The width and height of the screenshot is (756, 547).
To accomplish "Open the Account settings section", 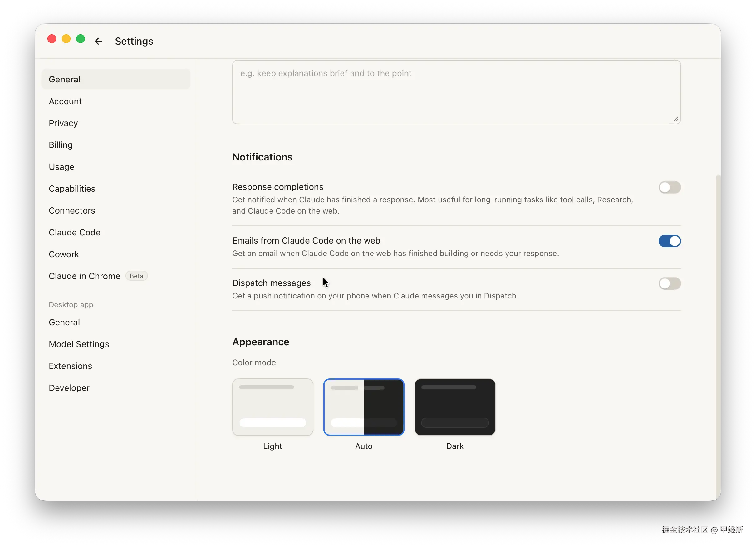I will click(65, 101).
